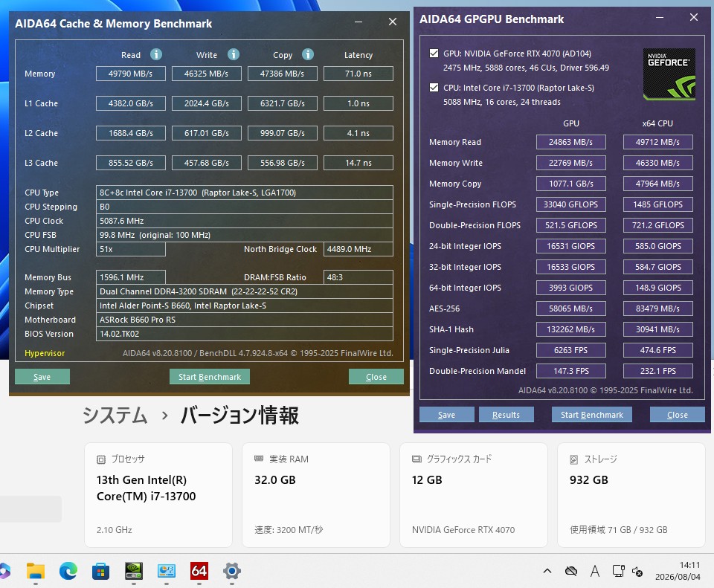Click L3 Cache copy 556.98 GB/s
Screen dimensions: 714x588
click(283, 163)
